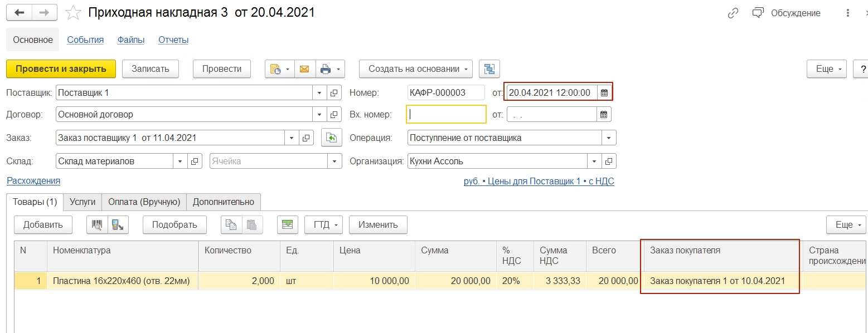868x333 pixels.
Task: Click the green fill-table icon
Action: [287, 225]
